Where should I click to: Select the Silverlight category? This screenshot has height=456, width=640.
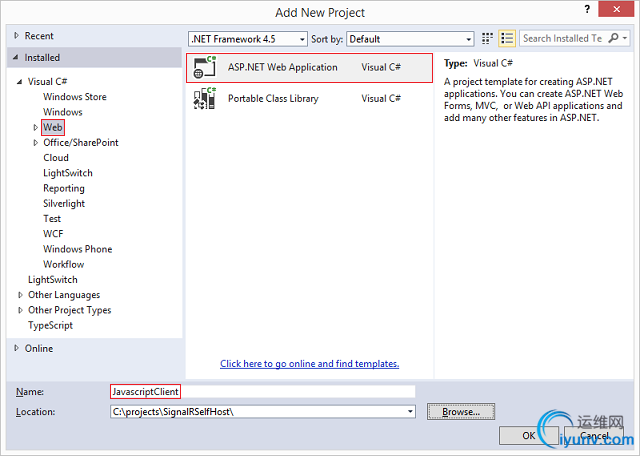pos(64,203)
